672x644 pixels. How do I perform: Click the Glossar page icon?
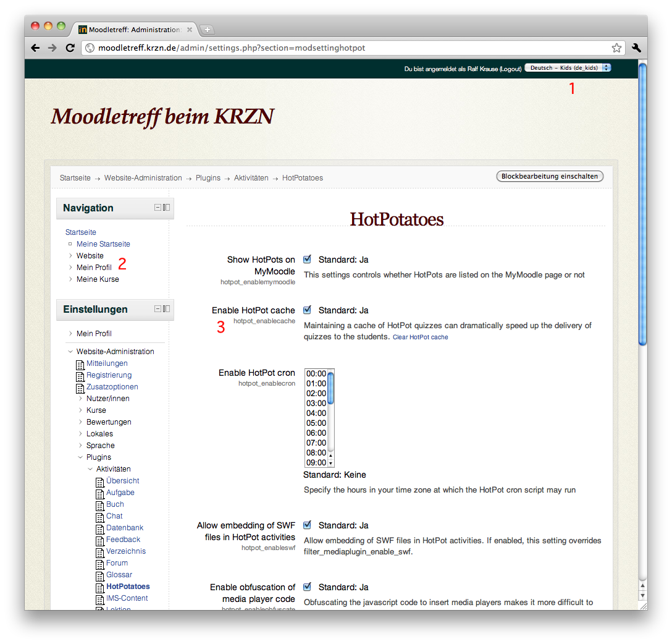point(100,576)
